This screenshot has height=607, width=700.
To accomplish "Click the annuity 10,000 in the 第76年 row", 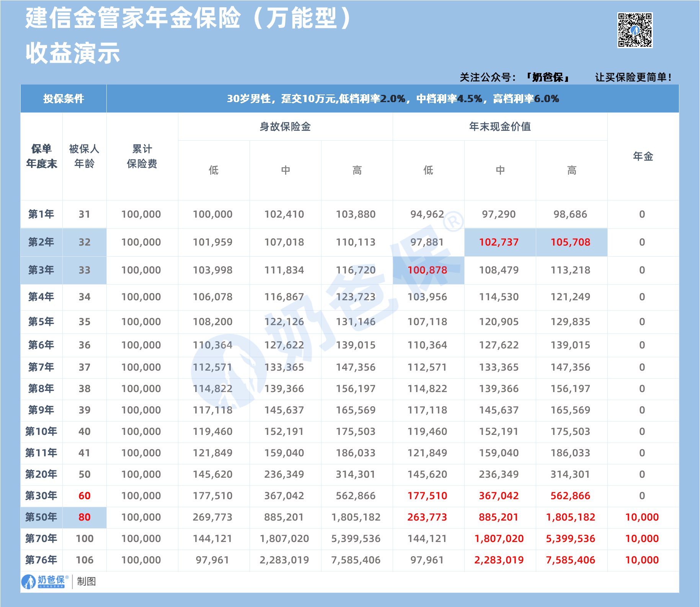I will (642, 560).
